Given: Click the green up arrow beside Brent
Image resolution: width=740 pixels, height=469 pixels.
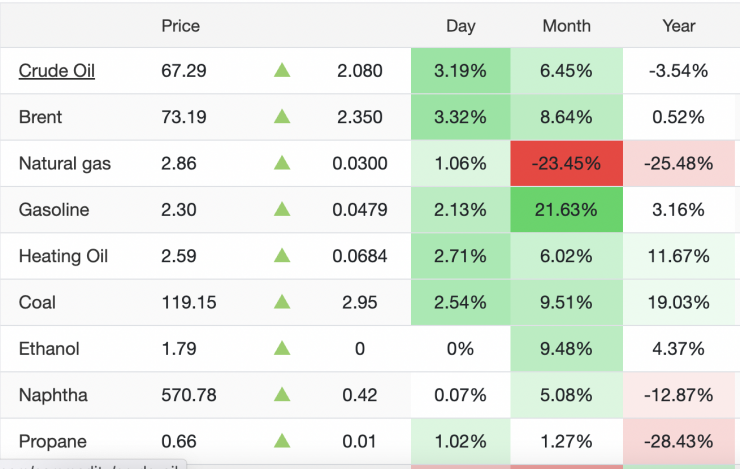Looking at the screenshot, I should pyautogui.click(x=282, y=117).
